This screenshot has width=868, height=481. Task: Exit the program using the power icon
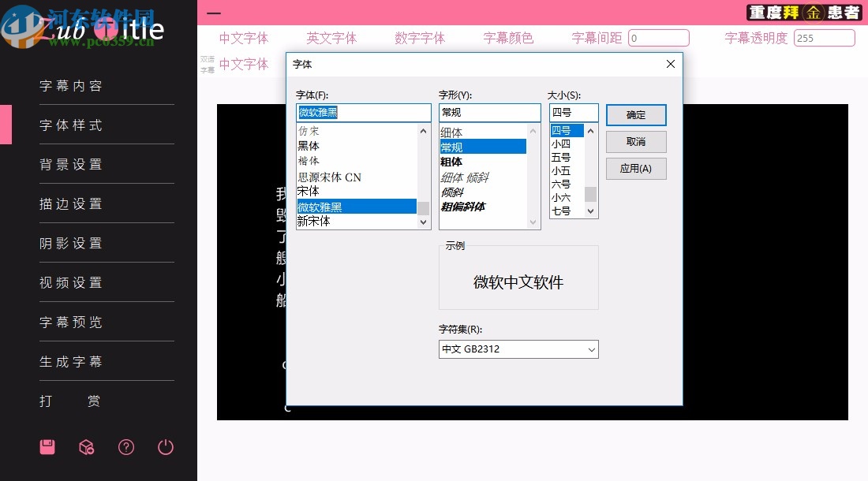point(165,446)
